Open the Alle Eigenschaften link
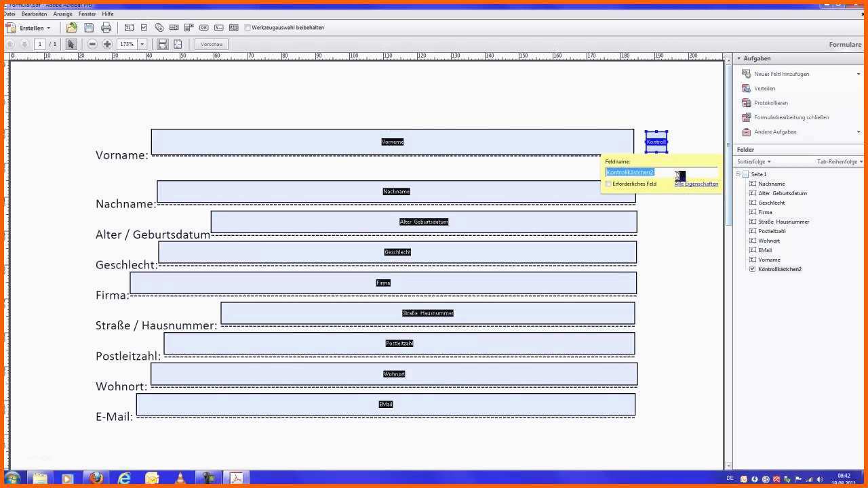 [696, 184]
